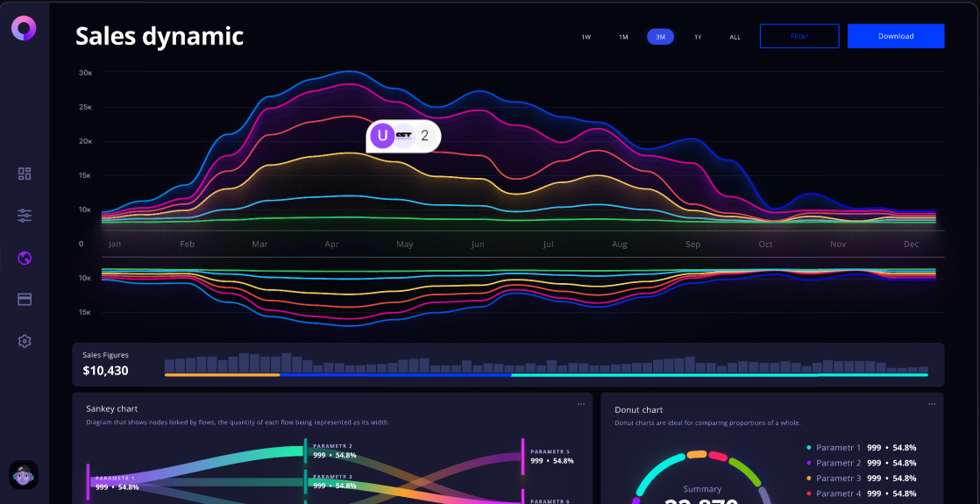The height and width of the screenshot is (504, 980).
Task: Click the $10,430 sales figure
Action: (105, 371)
